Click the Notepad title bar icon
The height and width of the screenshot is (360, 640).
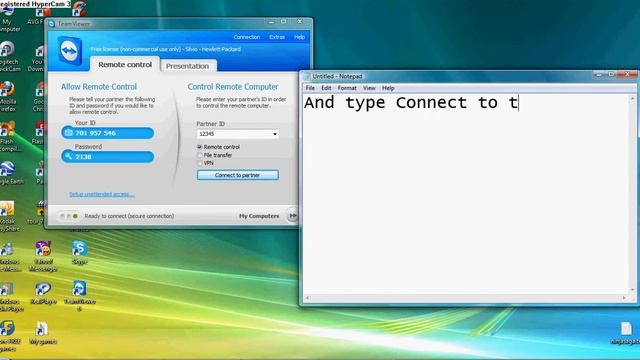(x=307, y=76)
